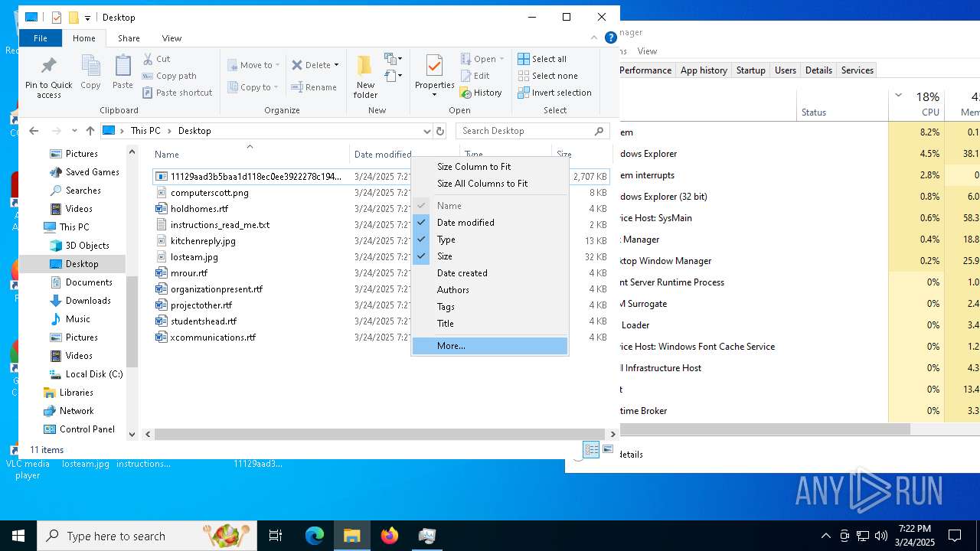Click the search magnifier icon
This screenshot has width=980, height=551.
click(599, 131)
